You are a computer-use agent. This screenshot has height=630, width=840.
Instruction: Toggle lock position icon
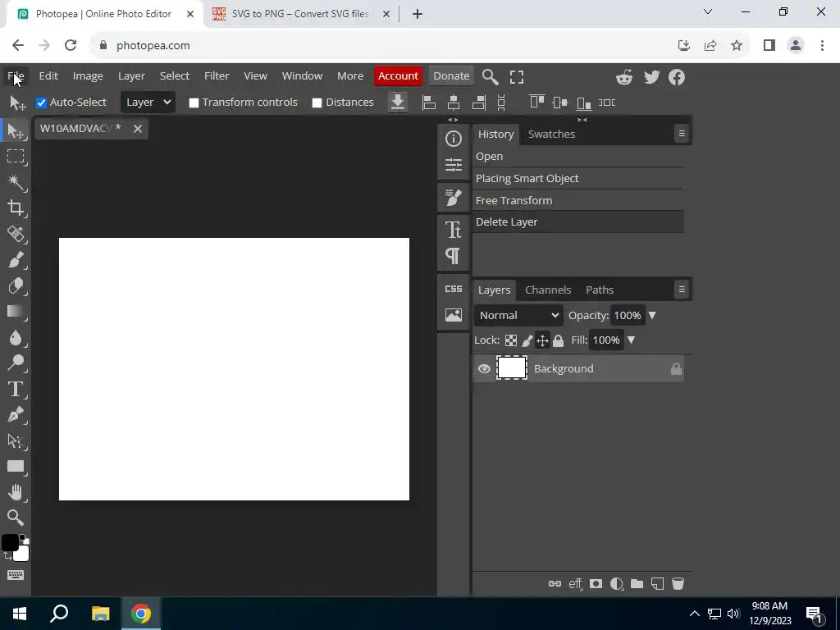pos(542,340)
